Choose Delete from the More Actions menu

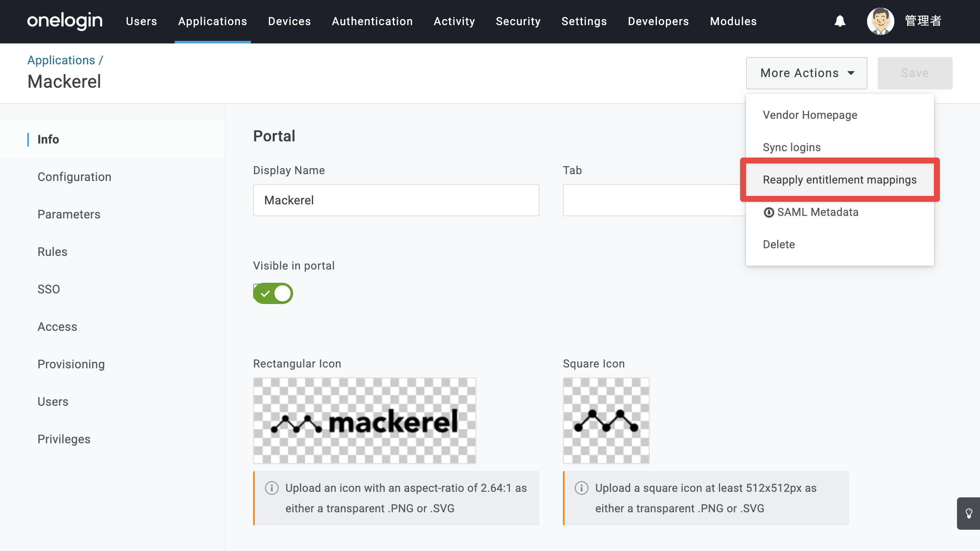coord(840,244)
